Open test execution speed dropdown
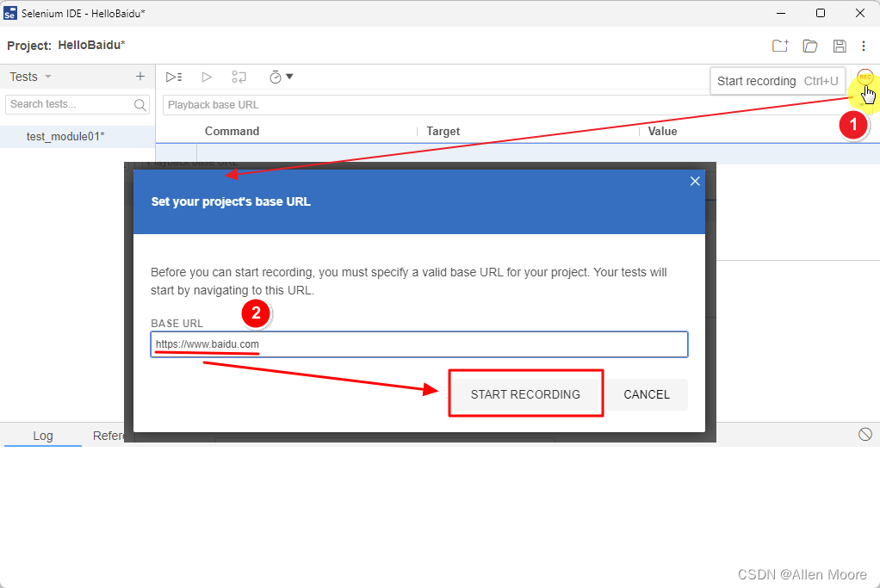This screenshot has height=588, width=880. point(282,77)
